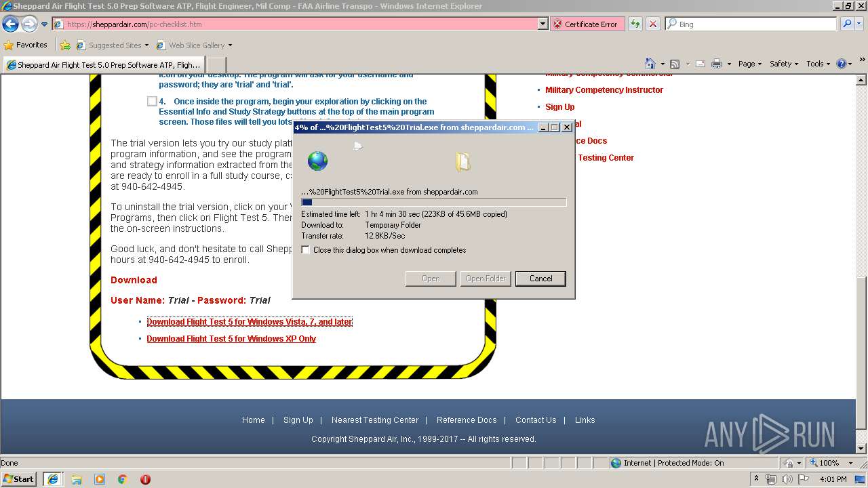Open the Military Competency Instructor link
This screenshot has width=868, height=488.
click(604, 89)
